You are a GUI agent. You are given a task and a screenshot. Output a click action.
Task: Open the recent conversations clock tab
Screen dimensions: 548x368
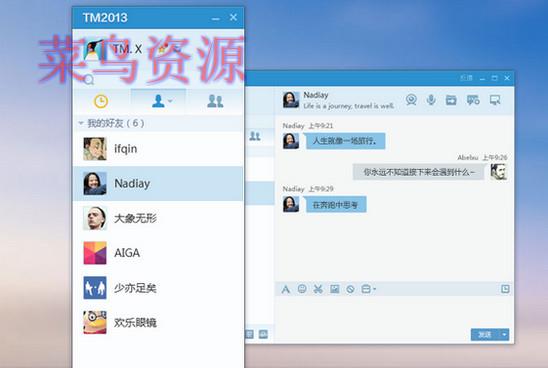point(101,101)
